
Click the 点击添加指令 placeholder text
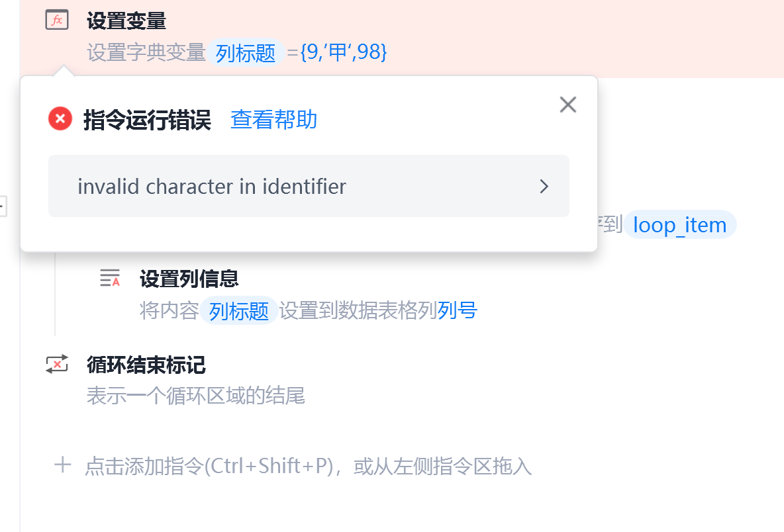pos(308,466)
